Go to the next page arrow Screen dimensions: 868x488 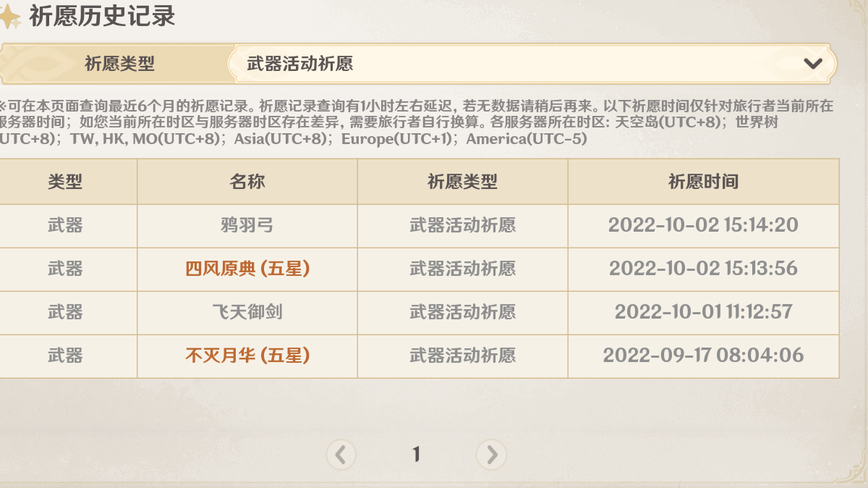(x=492, y=455)
